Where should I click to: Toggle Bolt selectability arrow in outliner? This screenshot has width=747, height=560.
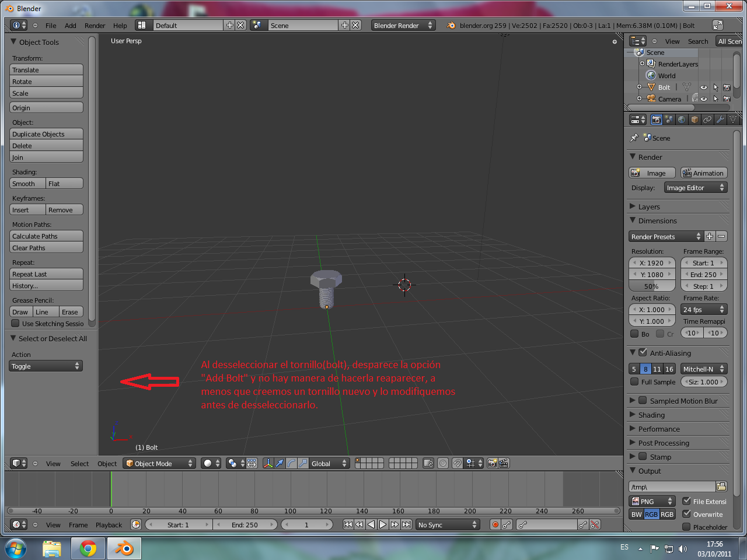715,87
